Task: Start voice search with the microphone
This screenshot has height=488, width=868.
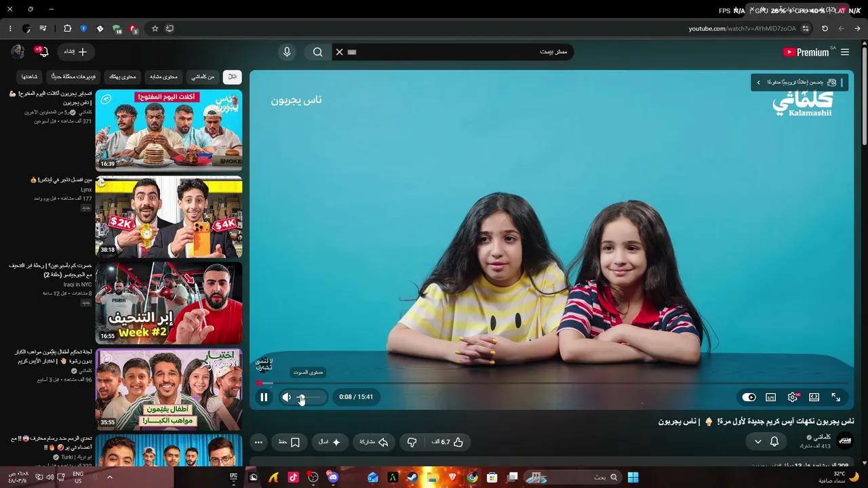Action: click(x=287, y=52)
